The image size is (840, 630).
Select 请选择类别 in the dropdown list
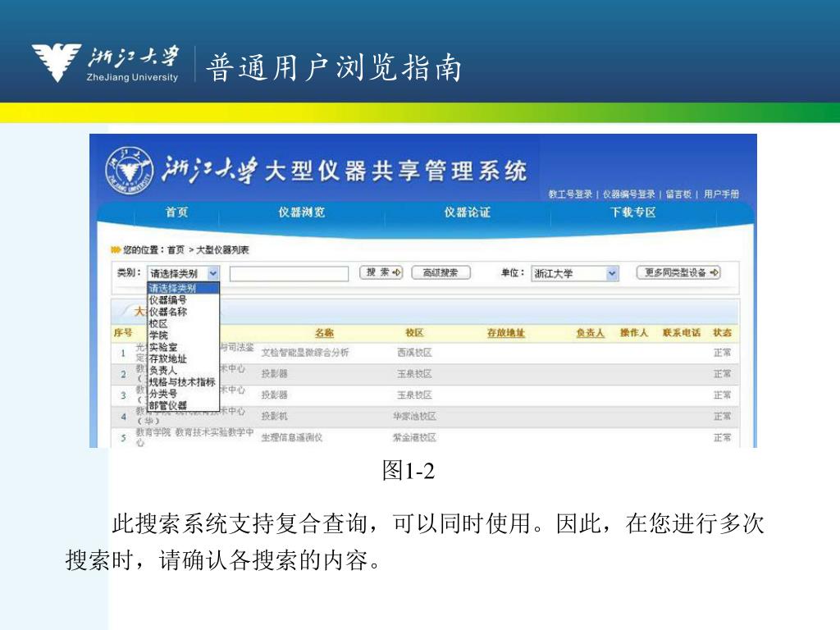click(x=183, y=288)
